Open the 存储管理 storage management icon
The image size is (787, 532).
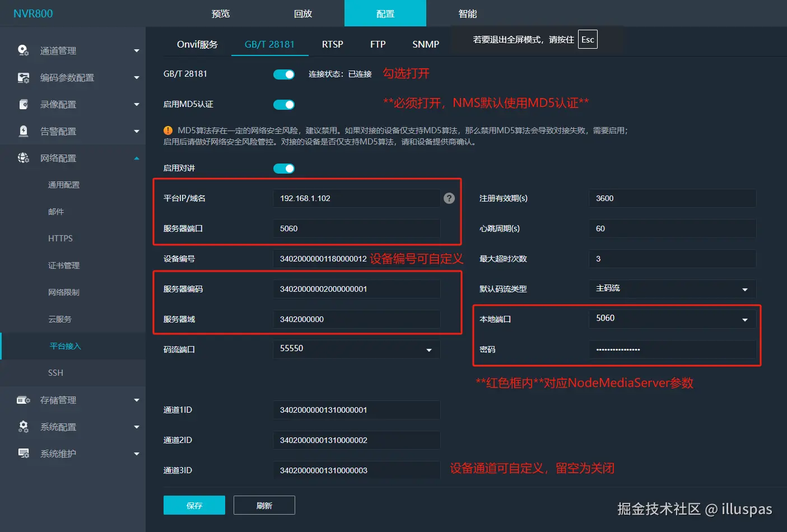click(x=22, y=400)
